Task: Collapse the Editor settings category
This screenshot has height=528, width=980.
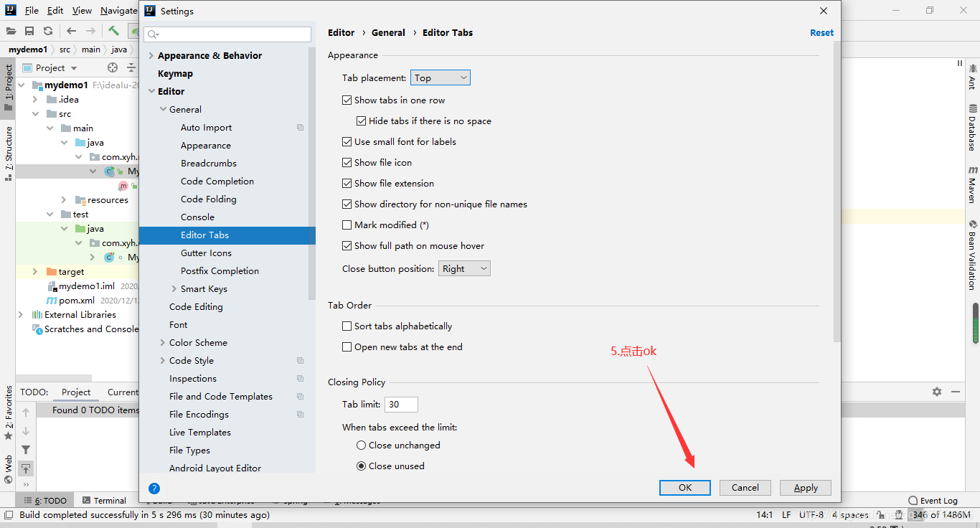Action: [x=151, y=92]
